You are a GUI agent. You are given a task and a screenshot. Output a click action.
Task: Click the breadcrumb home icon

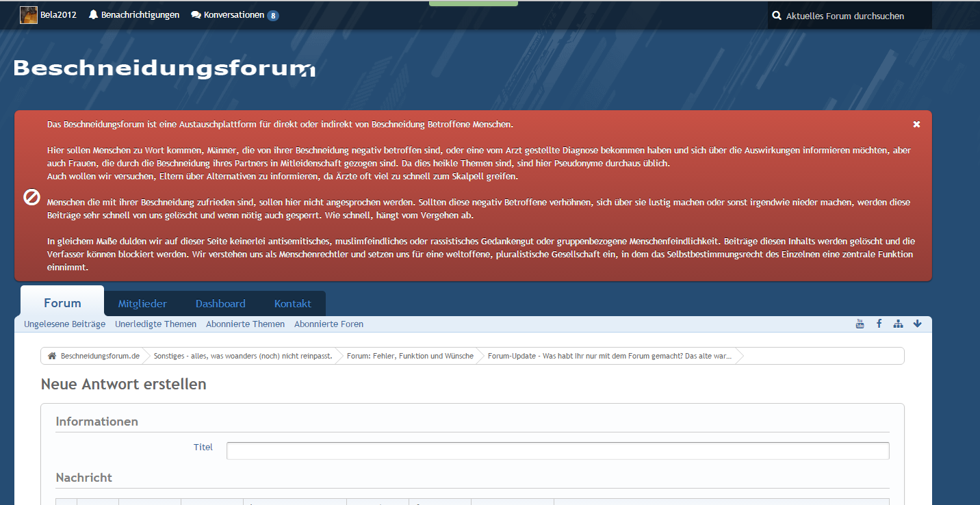pos(52,356)
